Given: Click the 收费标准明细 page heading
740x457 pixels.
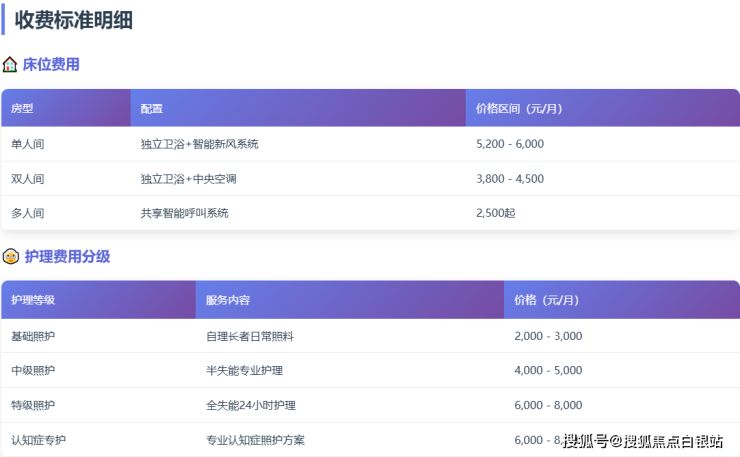Looking at the screenshot, I should (x=74, y=19).
